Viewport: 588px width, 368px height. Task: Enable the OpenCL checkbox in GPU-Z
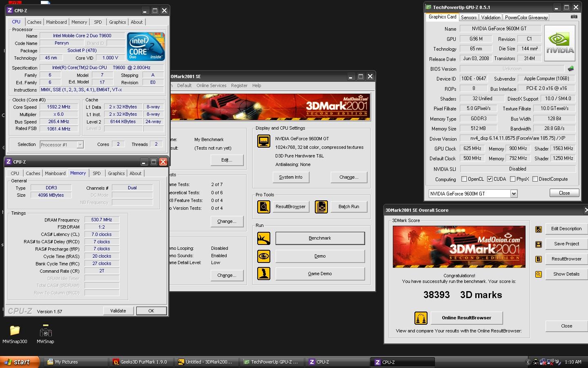[x=464, y=179]
